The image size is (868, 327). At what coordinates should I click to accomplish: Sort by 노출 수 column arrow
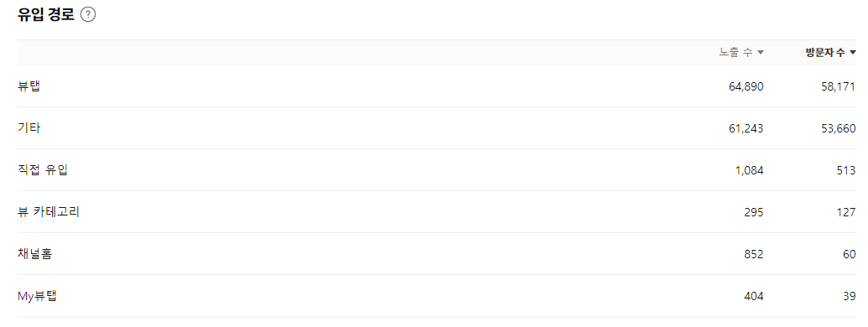tap(761, 53)
